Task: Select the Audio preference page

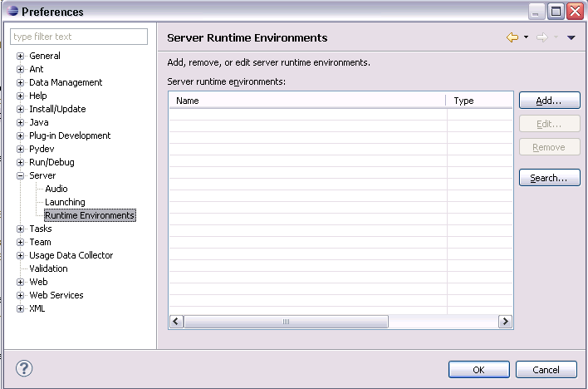Action: tap(56, 189)
